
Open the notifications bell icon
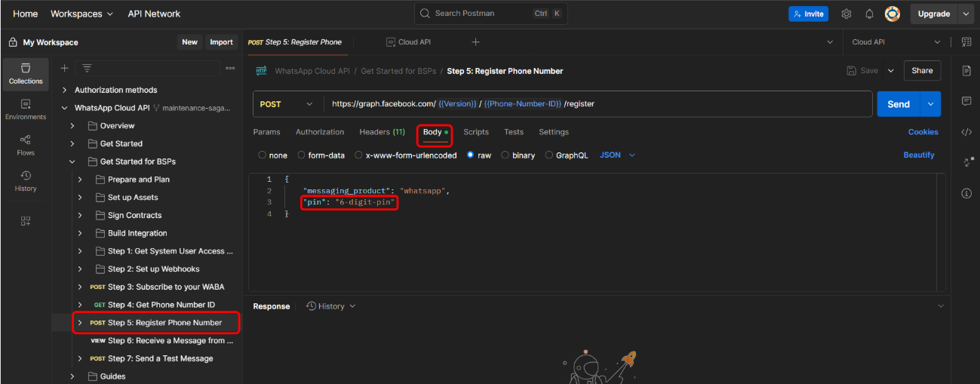click(869, 14)
